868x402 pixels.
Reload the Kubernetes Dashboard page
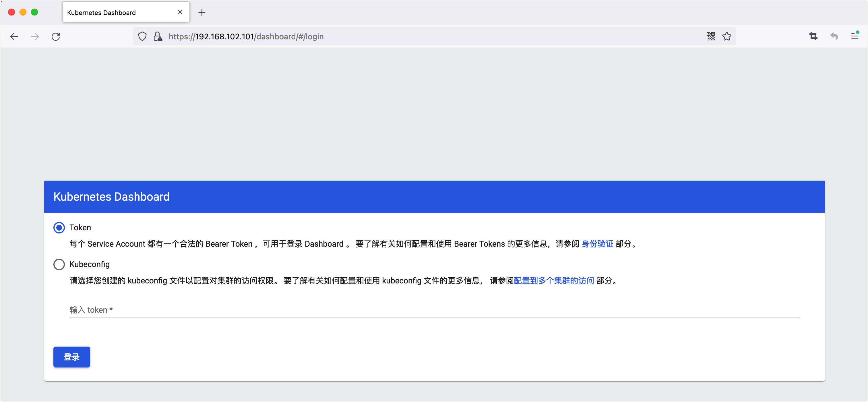coord(56,36)
